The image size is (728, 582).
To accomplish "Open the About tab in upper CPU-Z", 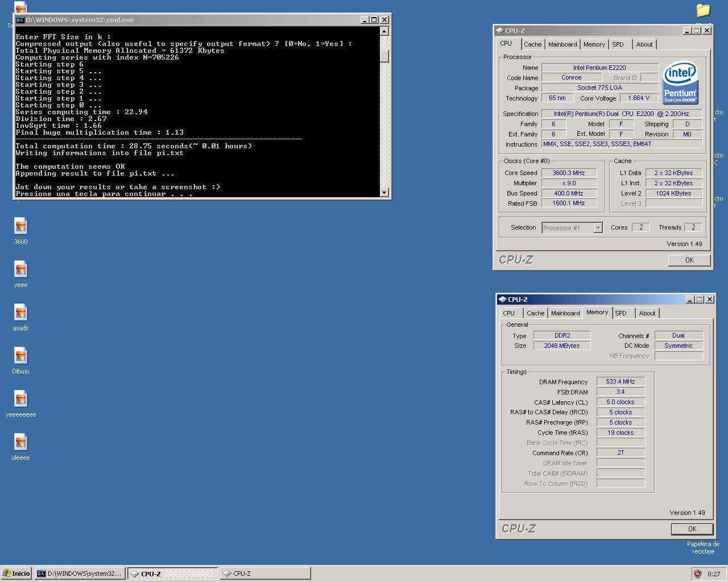I will coord(644,44).
